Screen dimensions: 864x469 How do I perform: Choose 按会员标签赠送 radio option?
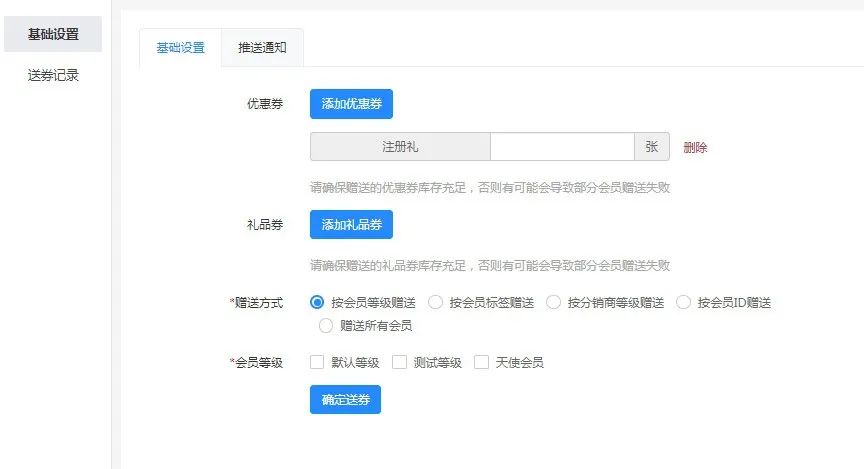[x=435, y=302]
